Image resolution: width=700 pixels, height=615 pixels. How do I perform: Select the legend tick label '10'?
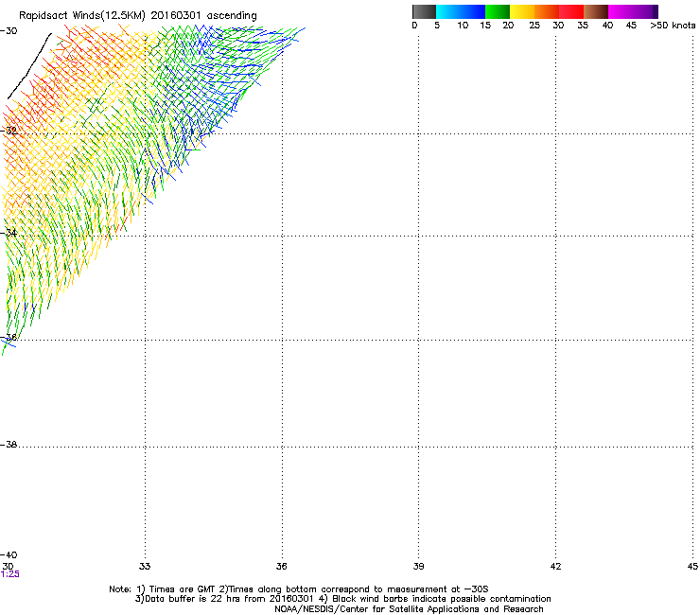[x=463, y=26]
